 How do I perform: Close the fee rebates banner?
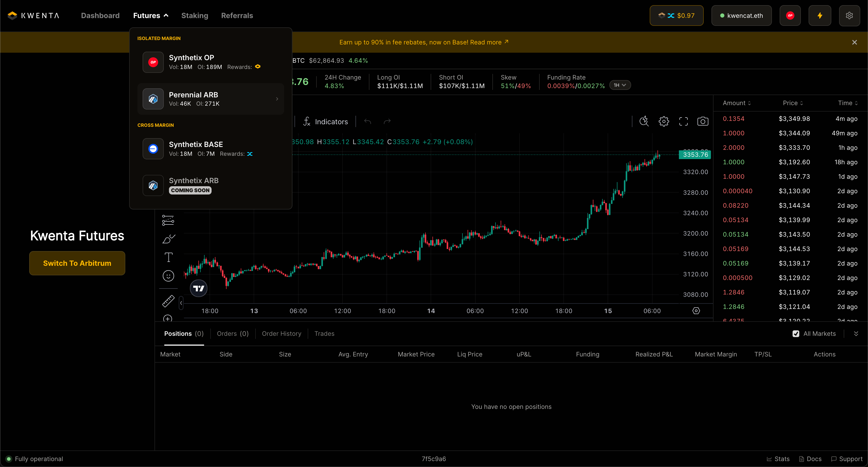[855, 42]
